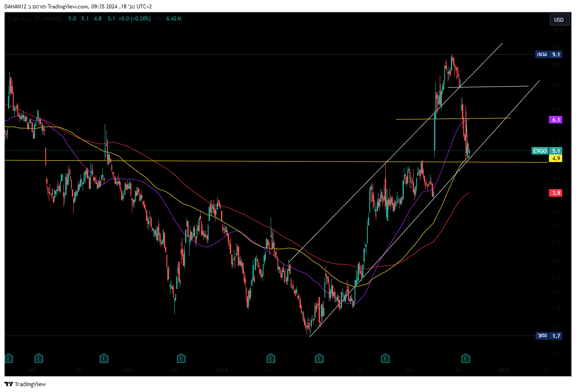Select the leftmost earnings E marker

pos(8,358)
